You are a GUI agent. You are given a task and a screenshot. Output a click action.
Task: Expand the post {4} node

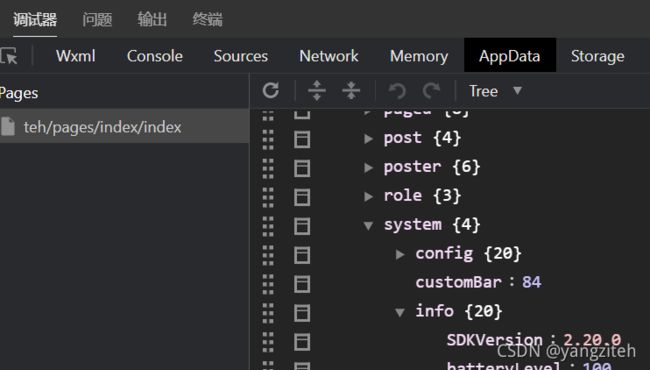pos(368,139)
